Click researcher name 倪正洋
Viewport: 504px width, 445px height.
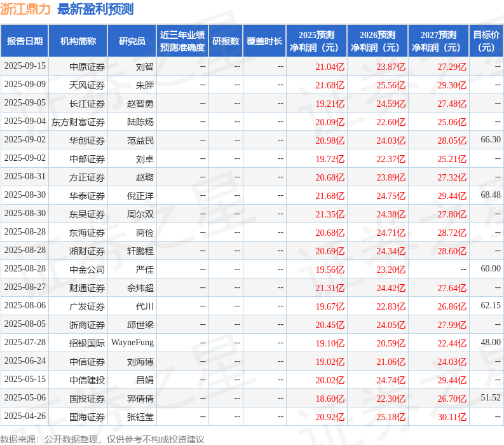pyautogui.click(x=140, y=196)
